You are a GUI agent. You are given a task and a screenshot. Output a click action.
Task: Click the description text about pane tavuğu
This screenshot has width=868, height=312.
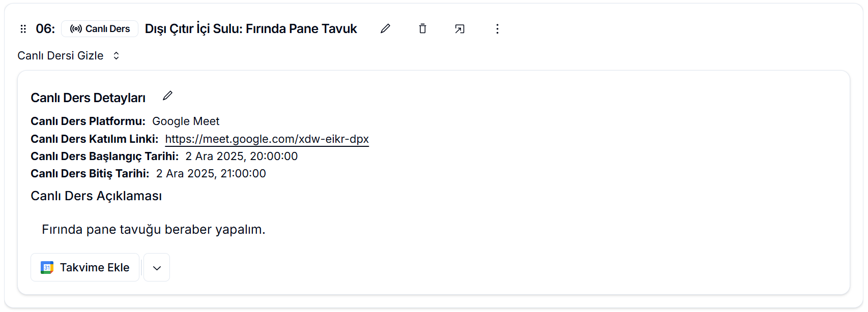click(x=153, y=230)
